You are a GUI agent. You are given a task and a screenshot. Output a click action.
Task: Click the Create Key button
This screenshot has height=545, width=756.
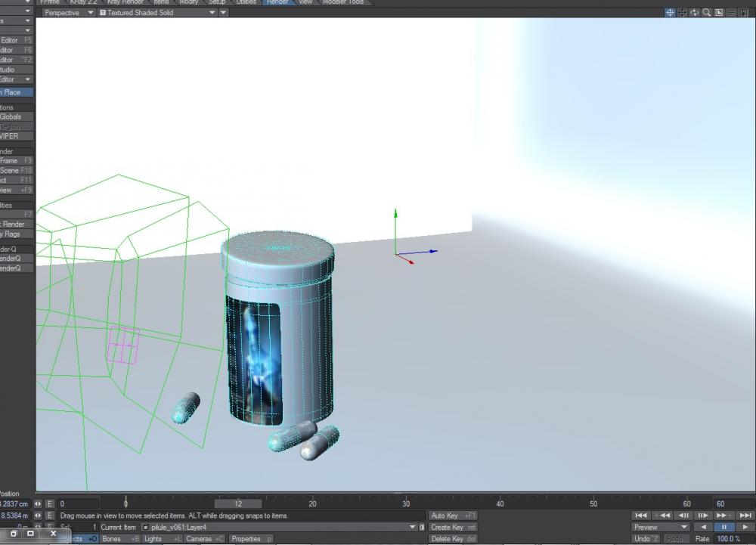(x=453, y=527)
